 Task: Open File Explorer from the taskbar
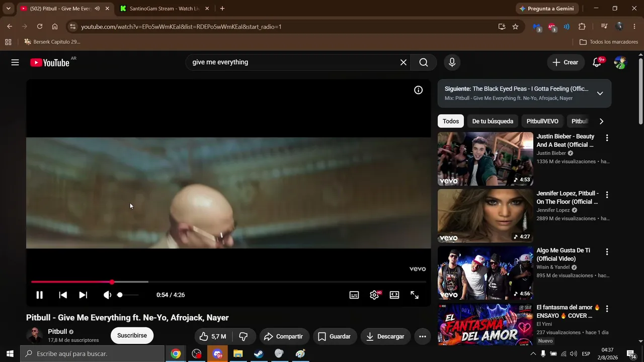pyautogui.click(x=238, y=354)
